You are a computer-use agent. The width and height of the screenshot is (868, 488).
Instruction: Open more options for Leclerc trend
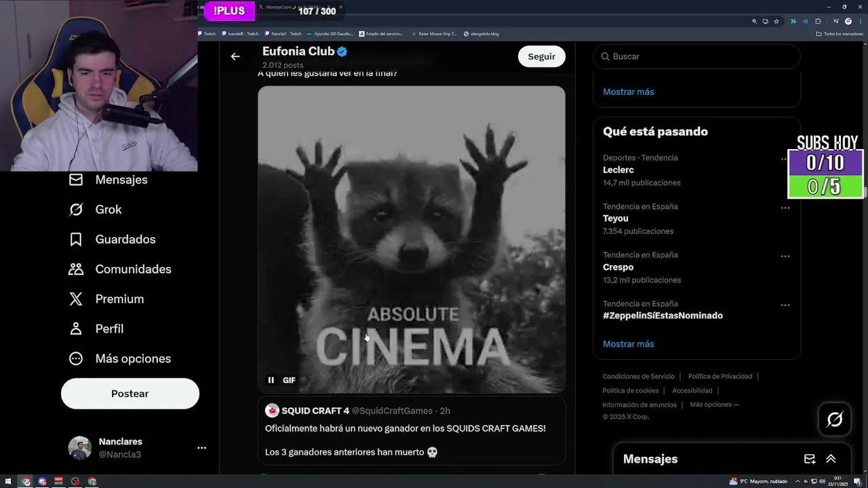(x=785, y=159)
